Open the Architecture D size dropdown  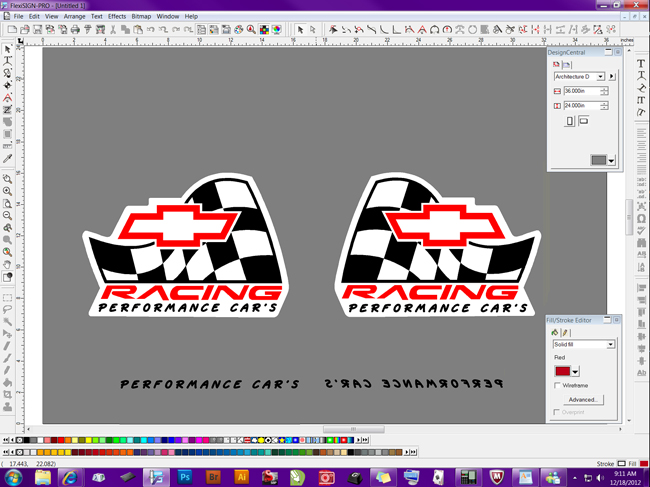pos(600,77)
